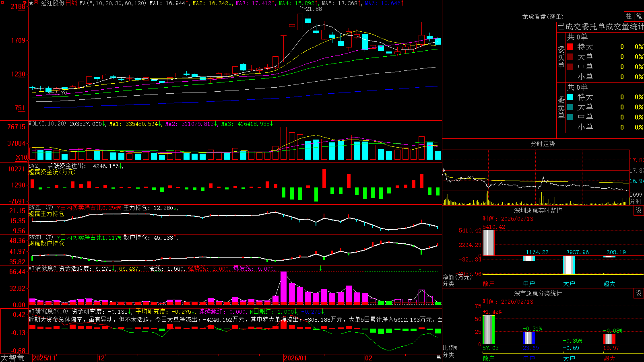Click the 中户 bar showing -1164.27
Screen dimensions: 644x362
528,258
